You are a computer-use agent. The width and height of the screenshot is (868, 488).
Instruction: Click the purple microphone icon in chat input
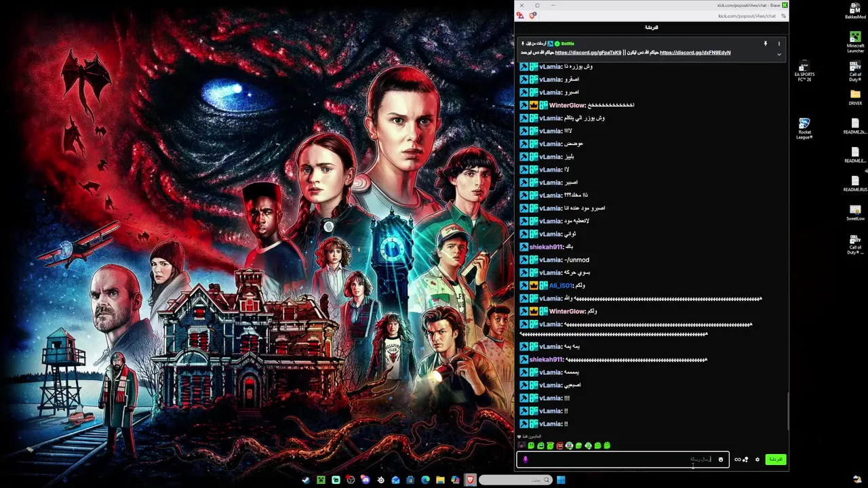coord(525,460)
